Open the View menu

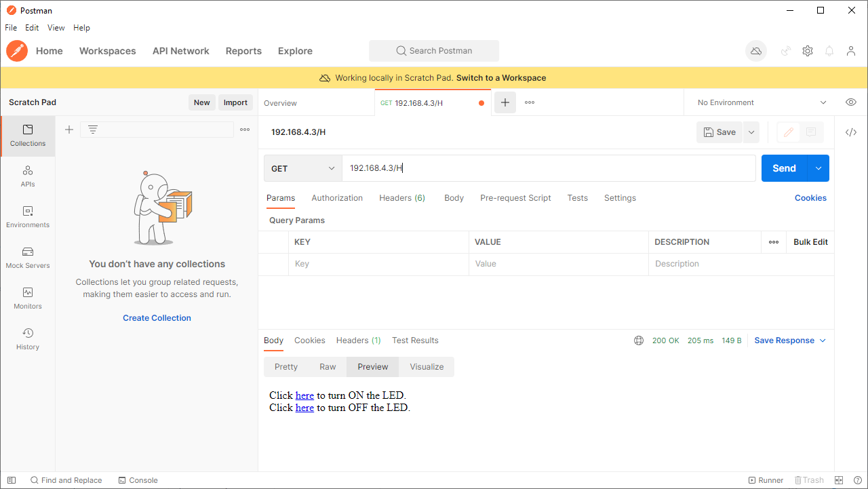click(56, 28)
